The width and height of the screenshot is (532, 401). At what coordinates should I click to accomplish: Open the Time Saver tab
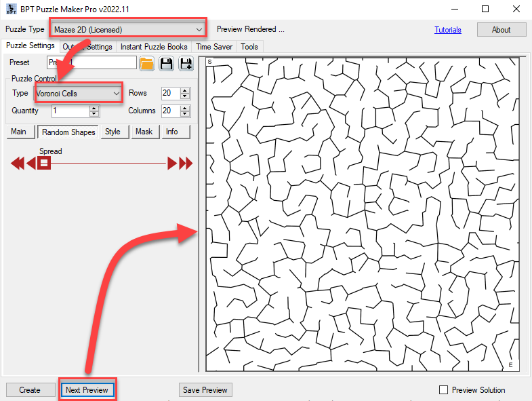(x=214, y=47)
